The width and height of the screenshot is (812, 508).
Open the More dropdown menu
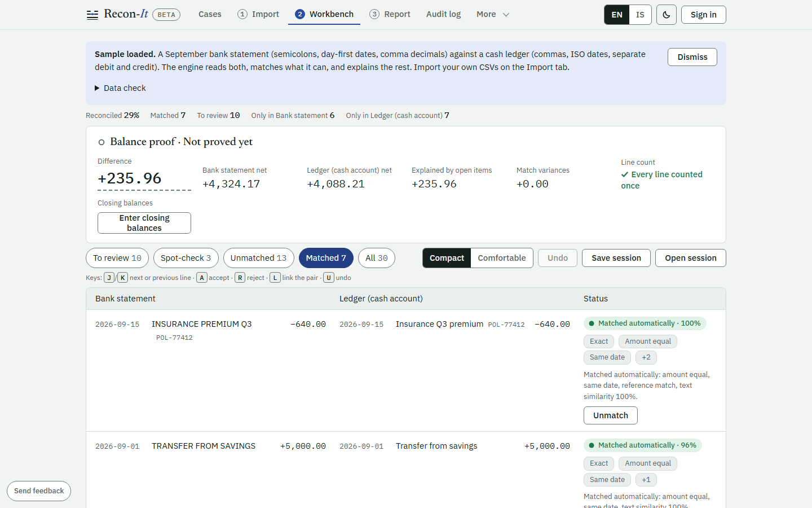(x=493, y=14)
